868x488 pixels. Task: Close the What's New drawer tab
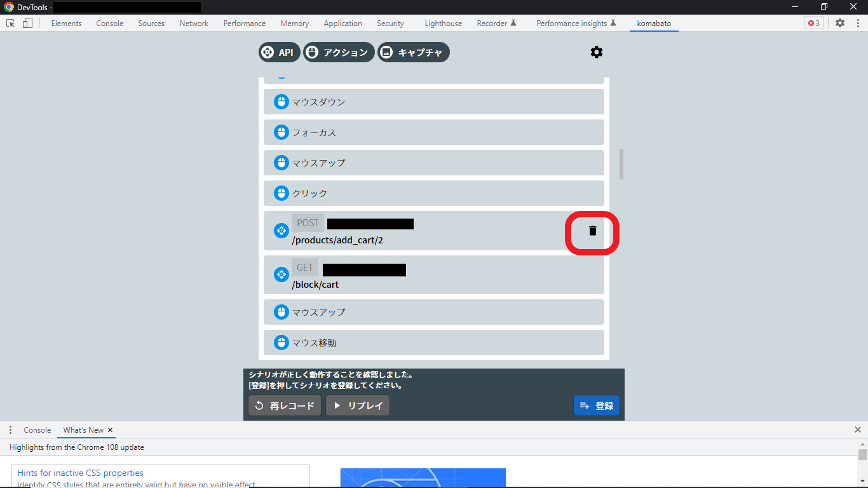110,430
